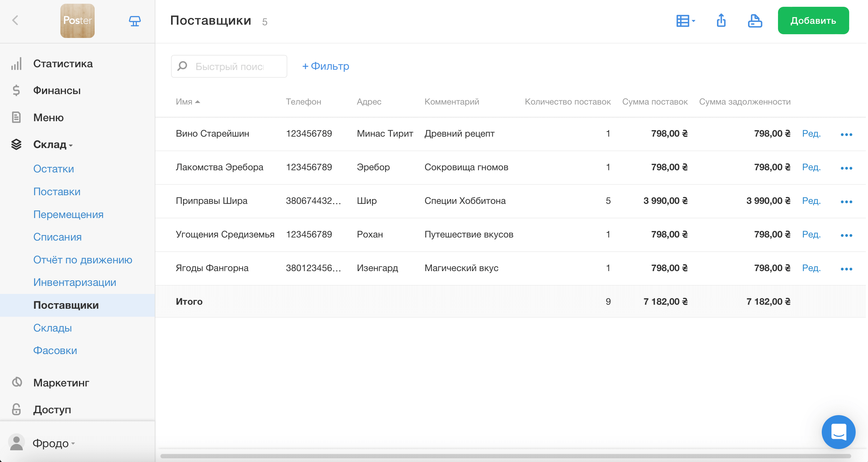Click the print icon in header
868x462 pixels.
coord(755,21)
